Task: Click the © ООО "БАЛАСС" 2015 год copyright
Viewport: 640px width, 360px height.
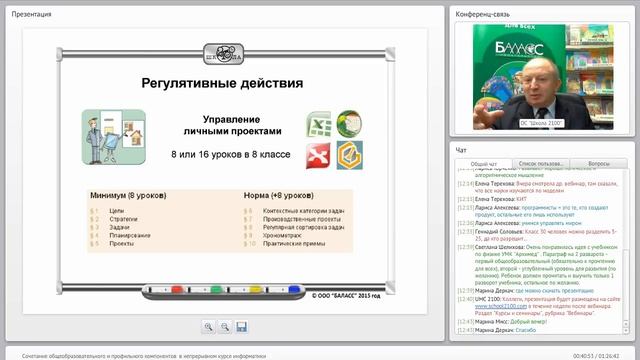Action: (x=346, y=296)
